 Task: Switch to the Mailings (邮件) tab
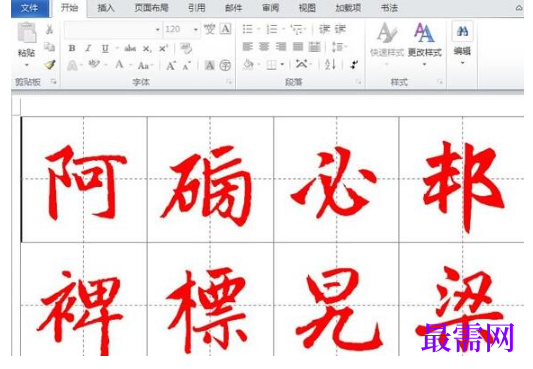pyautogui.click(x=234, y=8)
